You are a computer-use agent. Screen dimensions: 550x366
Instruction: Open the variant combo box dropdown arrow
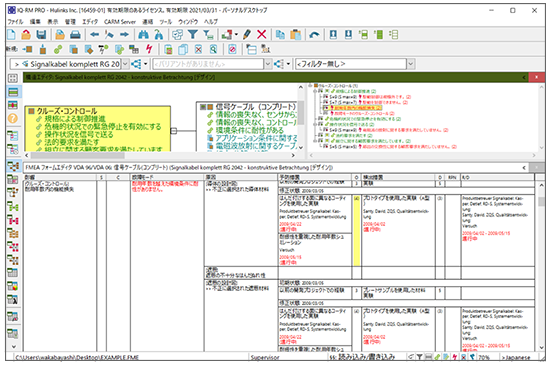[268, 64]
